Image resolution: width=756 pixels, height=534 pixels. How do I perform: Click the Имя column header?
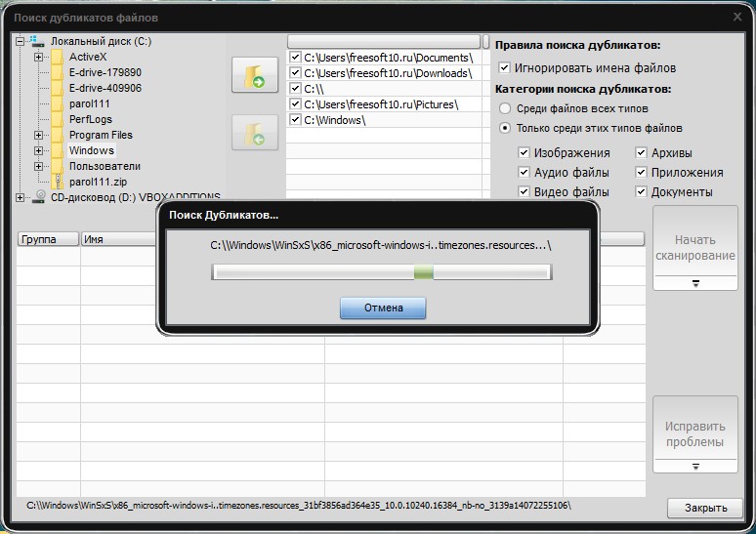[118, 239]
